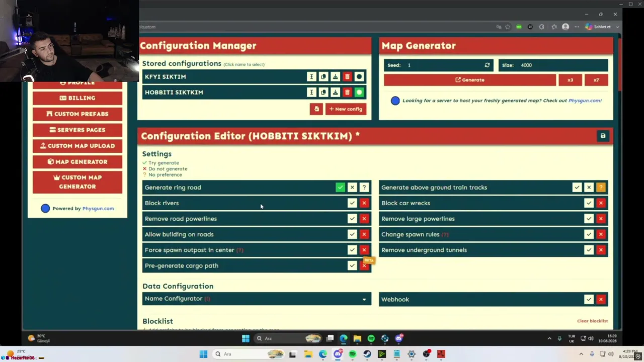Image resolution: width=644 pixels, height=362 pixels.
Task: Enable Remove road powerlines
Action: click(352, 219)
